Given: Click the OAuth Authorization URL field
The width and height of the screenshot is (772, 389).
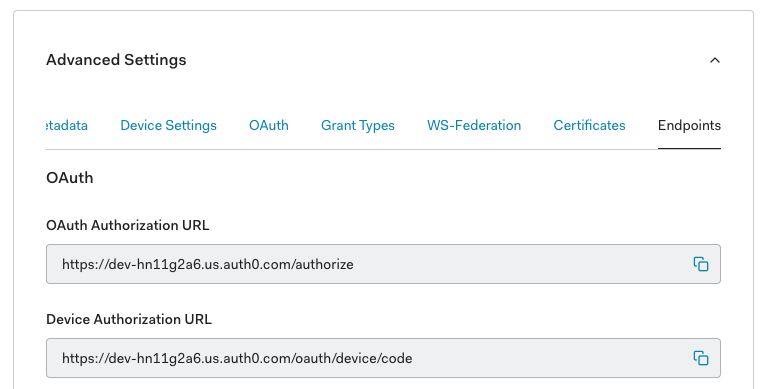Looking at the screenshot, I should (x=384, y=264).
